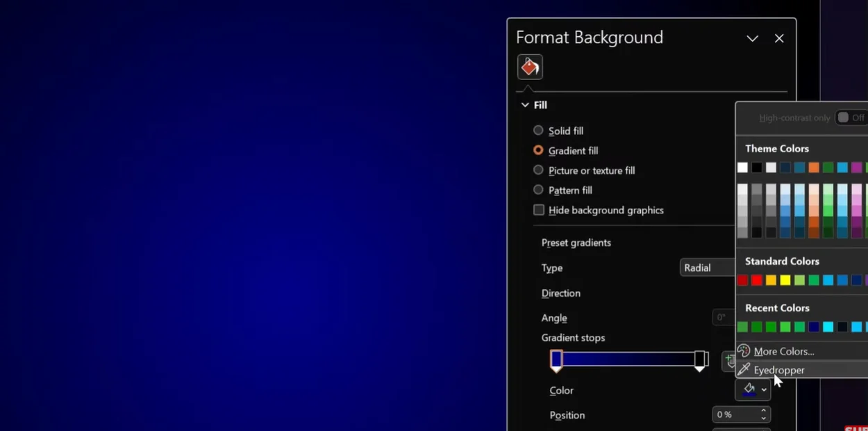The width and height of the screenshot is (868, 431).
Task: Close the Format Background pane
Action: (779, 38)
